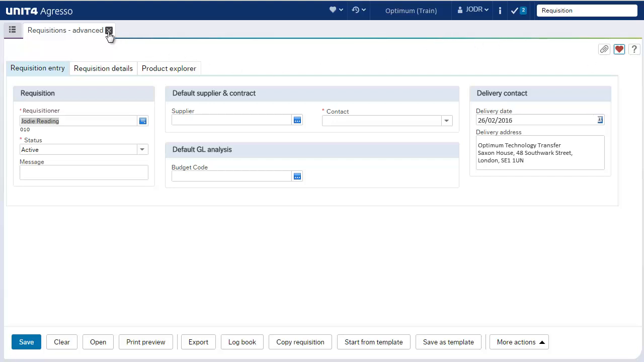This screenshot has height=362, width=644.
Task: Click the information icon in header
Action: pyautogui.click(x=500, y=10)
